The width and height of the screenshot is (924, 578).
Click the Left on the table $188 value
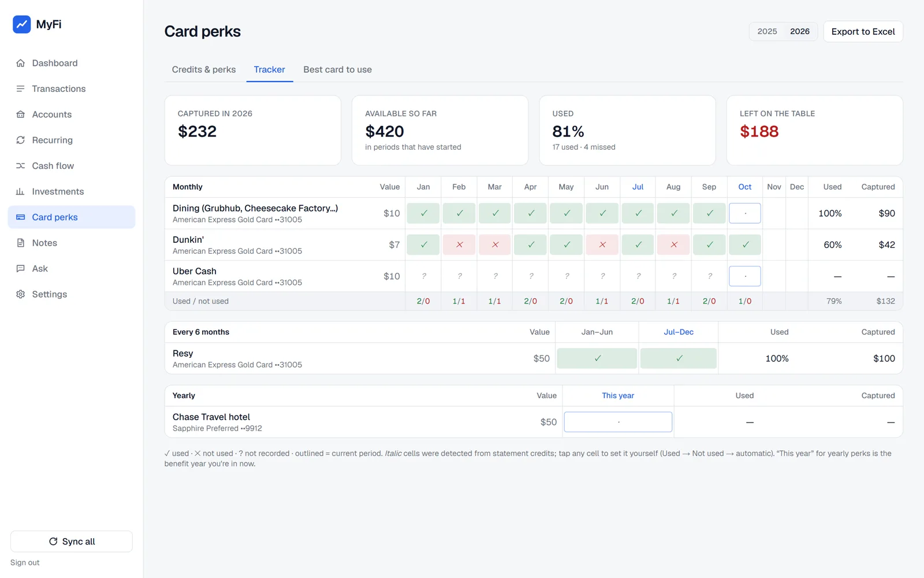point(759,131)
